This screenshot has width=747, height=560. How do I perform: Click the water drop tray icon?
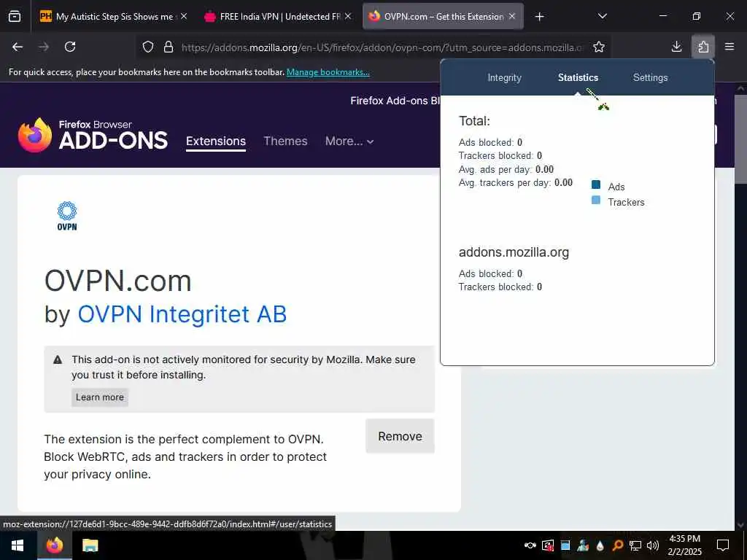[x=600, y=545]
